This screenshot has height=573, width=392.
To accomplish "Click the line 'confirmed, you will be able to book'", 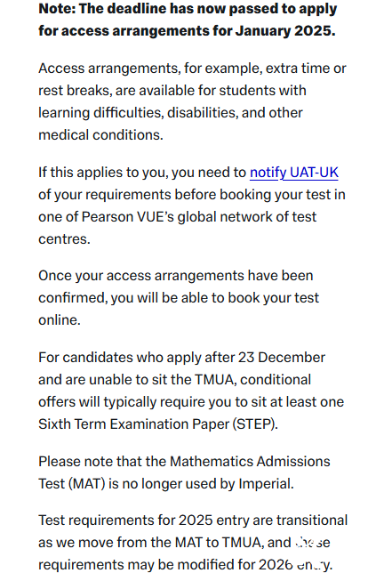I will [x=179, y=298].
